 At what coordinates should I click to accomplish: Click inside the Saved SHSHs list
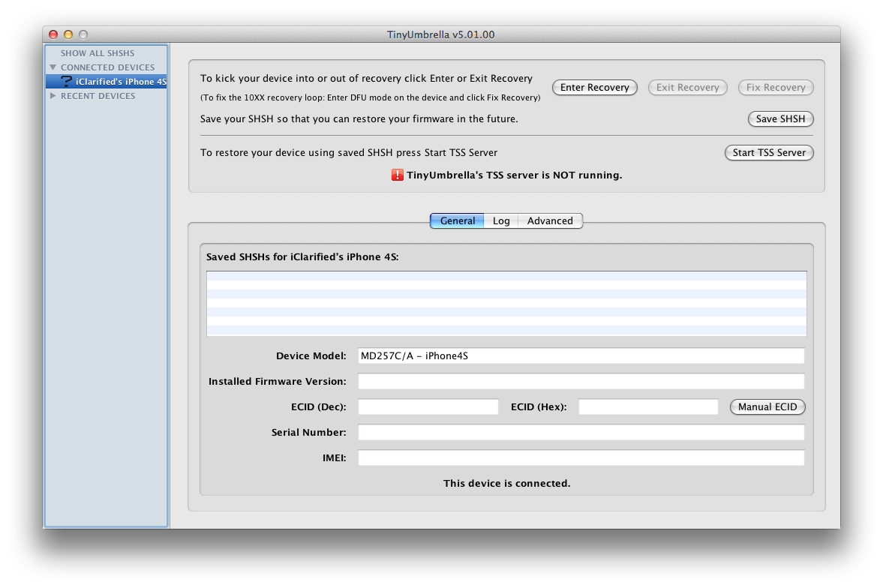coord(506,304)
